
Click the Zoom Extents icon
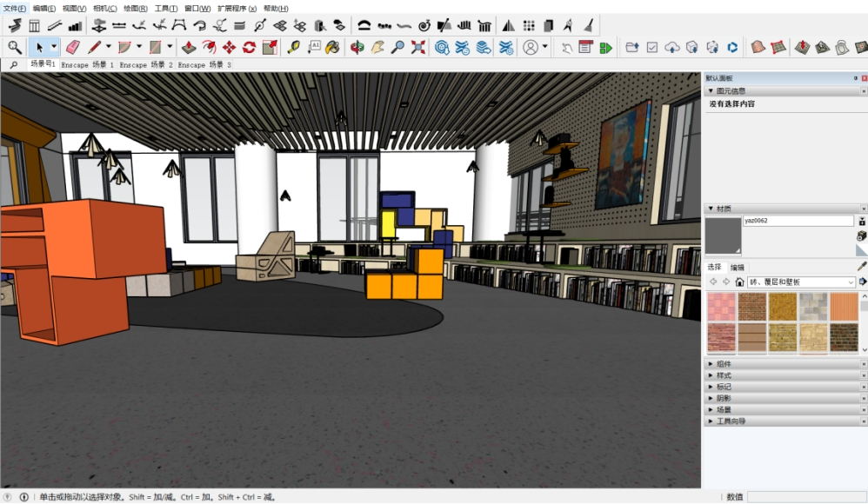coord(418,47)
